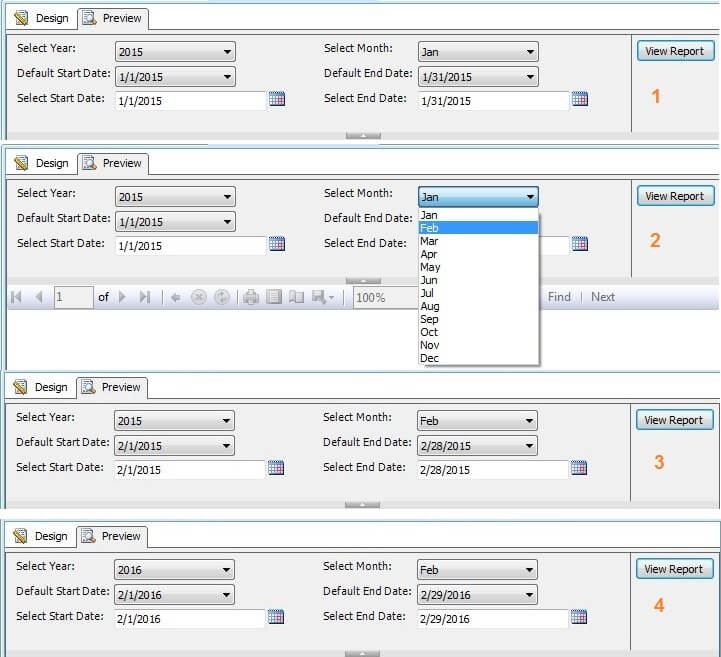Screen dimensions: 721x657
Task: Open calendar picker beside start date 2/1/2016
Action: click(276, 618)
